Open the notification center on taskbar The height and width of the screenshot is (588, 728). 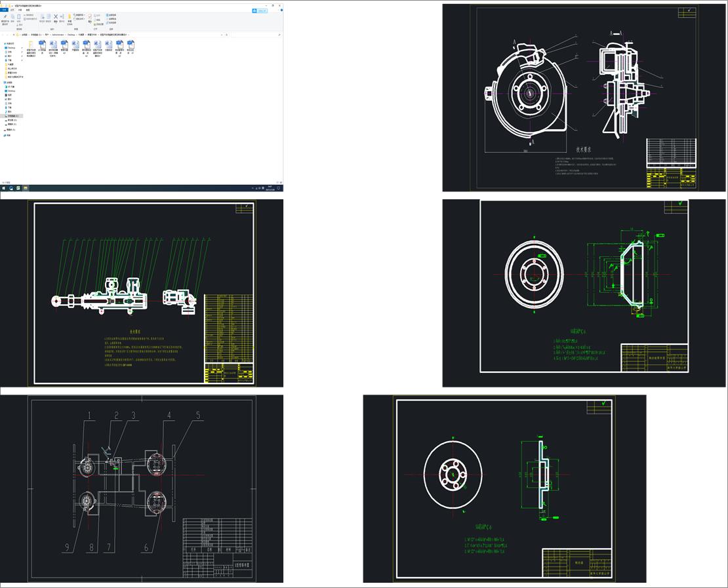coord(279,188)
